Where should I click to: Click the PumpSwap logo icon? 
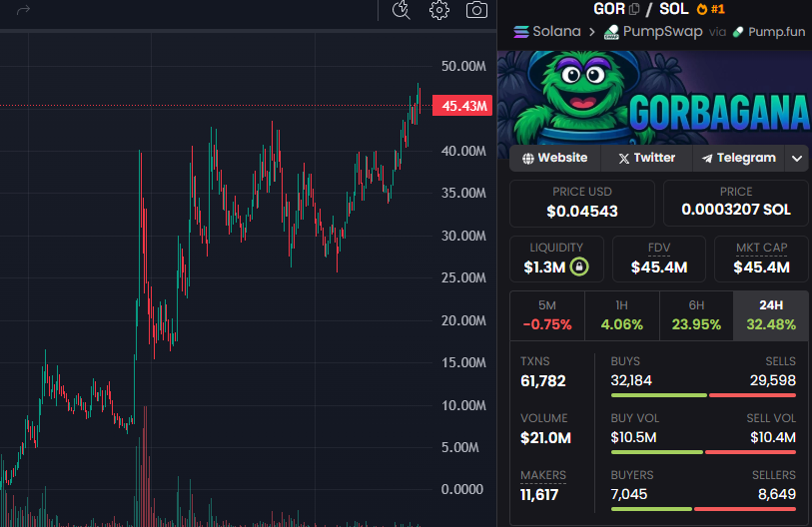tap(611, 32)
